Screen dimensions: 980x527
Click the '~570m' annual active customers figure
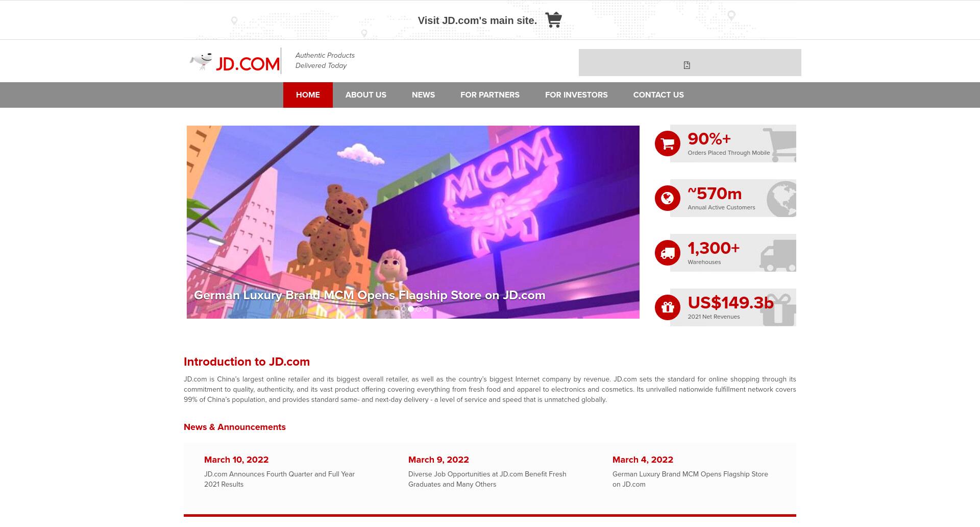click(715, 194)
